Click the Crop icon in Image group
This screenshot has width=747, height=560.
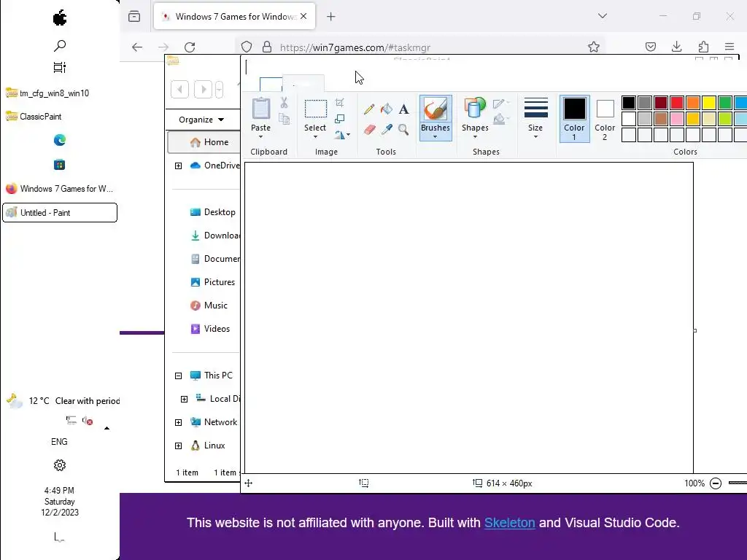click(x=340, y=102)
